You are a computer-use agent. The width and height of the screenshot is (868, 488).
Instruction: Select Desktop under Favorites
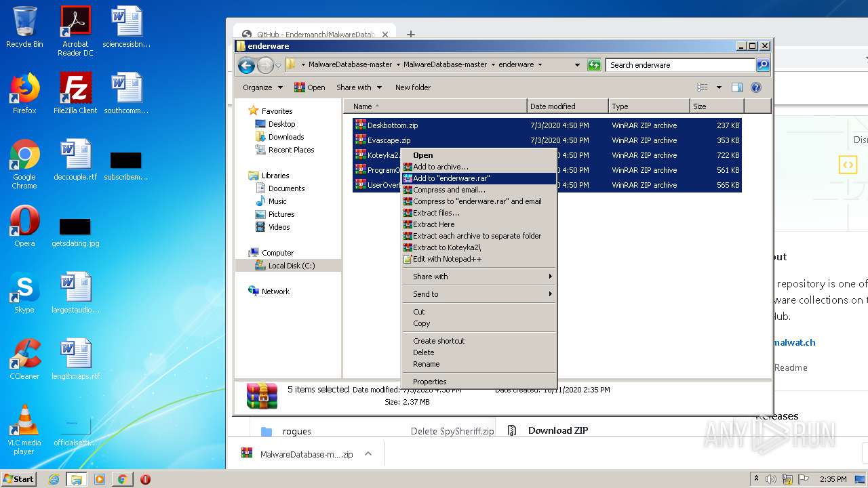pos(281,124)
